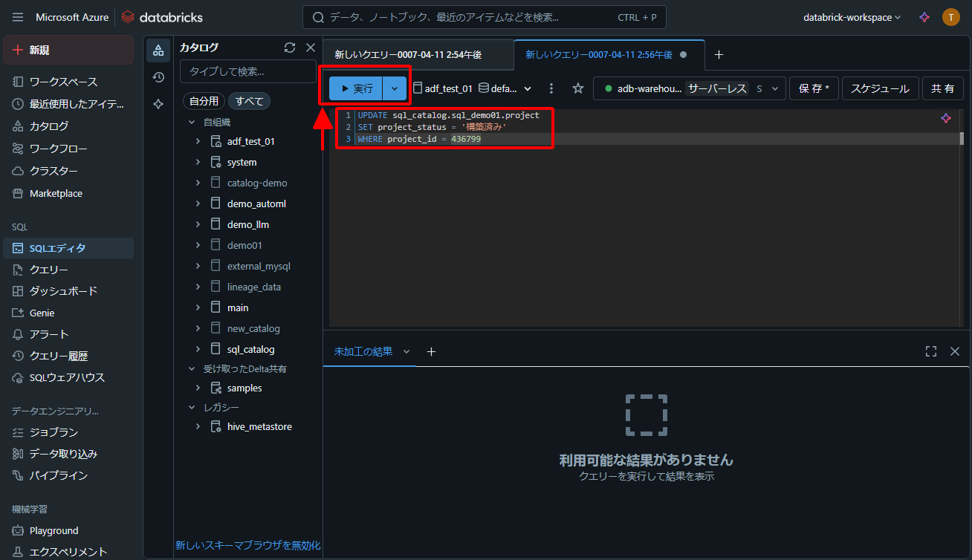Open the dropdown arrow next to 実行 button
Viewport: 972px width, 560px height.
(395, 88)
